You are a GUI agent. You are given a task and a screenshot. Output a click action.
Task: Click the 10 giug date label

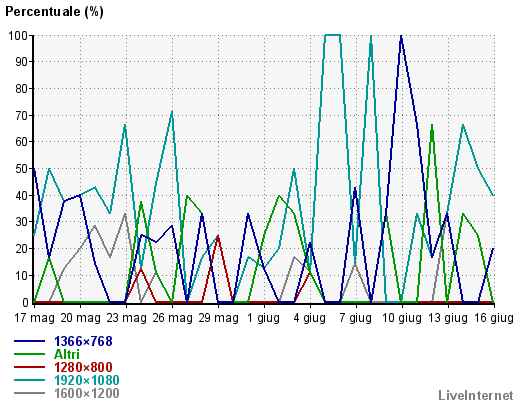click(402, 318)
